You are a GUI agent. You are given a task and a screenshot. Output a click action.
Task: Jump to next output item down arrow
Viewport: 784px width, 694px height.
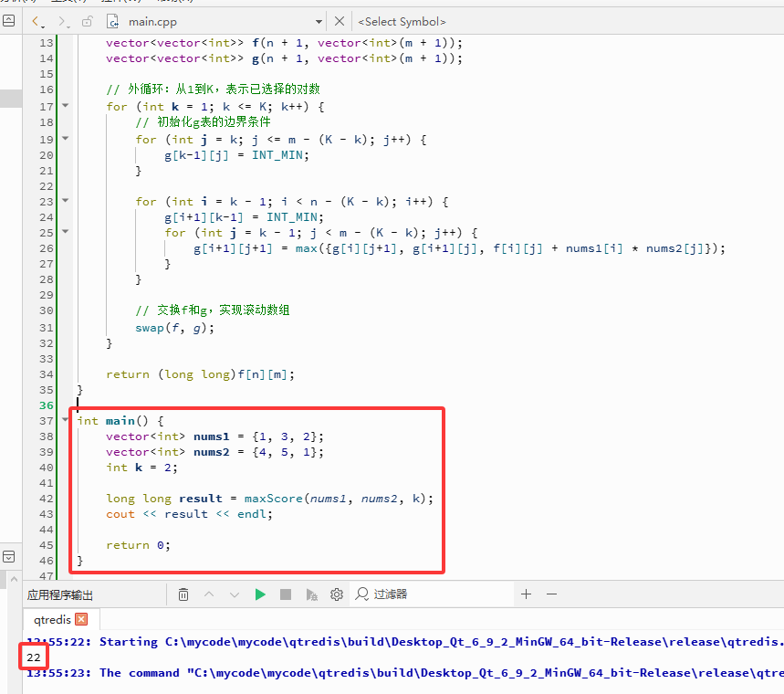coord(234,594)
